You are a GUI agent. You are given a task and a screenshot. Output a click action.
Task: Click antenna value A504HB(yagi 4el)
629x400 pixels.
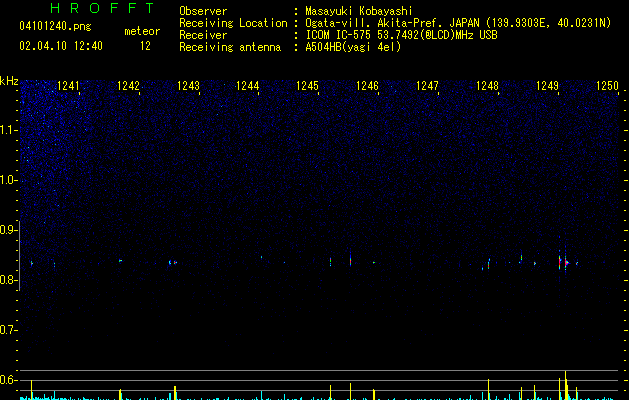tap(353, 47)
